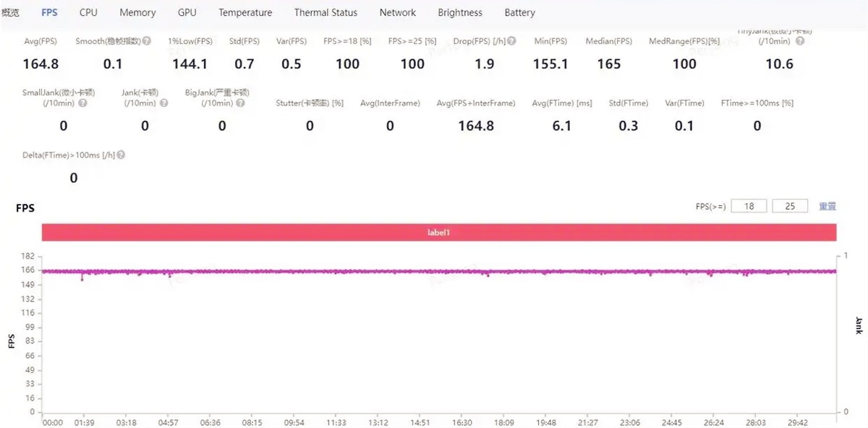868x428 pixels.
Task: Switch to the CPU tab
Action: tap(88, 12)
